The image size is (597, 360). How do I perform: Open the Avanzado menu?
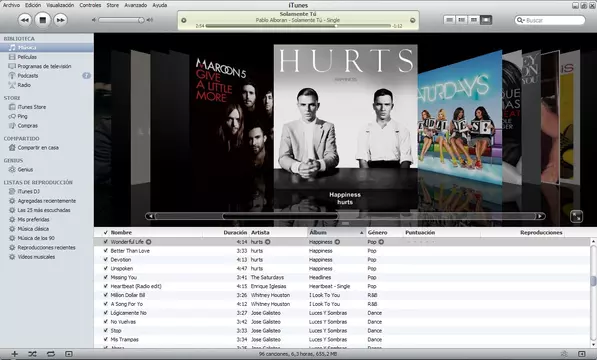coord(136,5)
